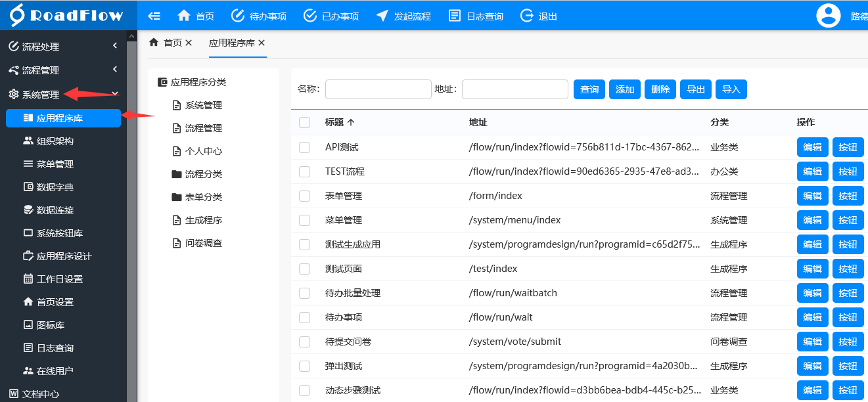Toggle the select-all header checkbox
The height and width of the screenshot is (402, 868).
[x=304, y=122]
